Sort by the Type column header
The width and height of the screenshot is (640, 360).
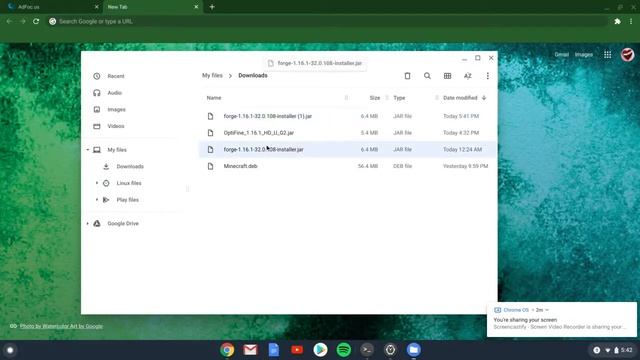(399, 98)
